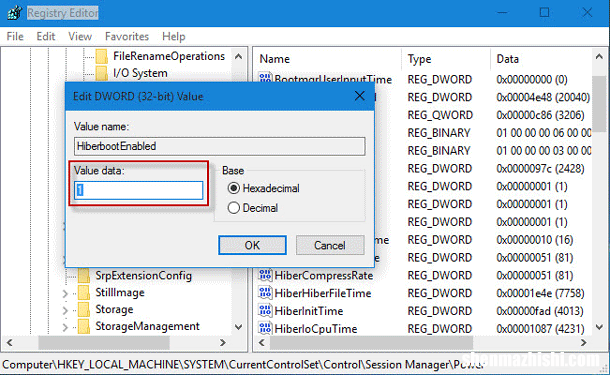
Task: Click the data 0x00004e48 (20040)
Action: pos(543,97)
